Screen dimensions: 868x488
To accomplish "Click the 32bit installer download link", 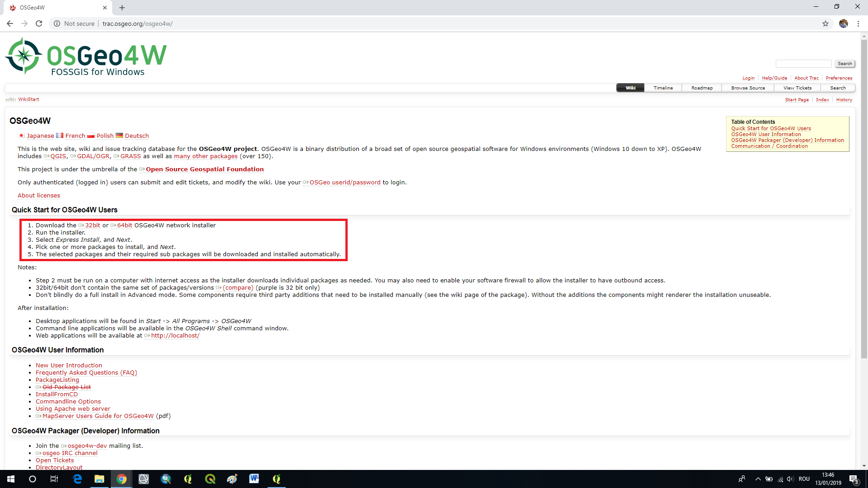I will point(93,225).
